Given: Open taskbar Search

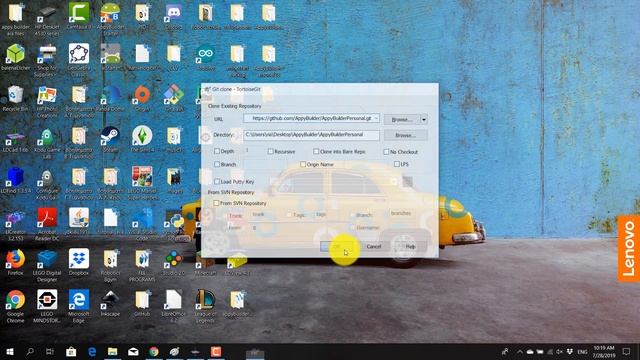Looking at the screenshot, I should (30, 351).
